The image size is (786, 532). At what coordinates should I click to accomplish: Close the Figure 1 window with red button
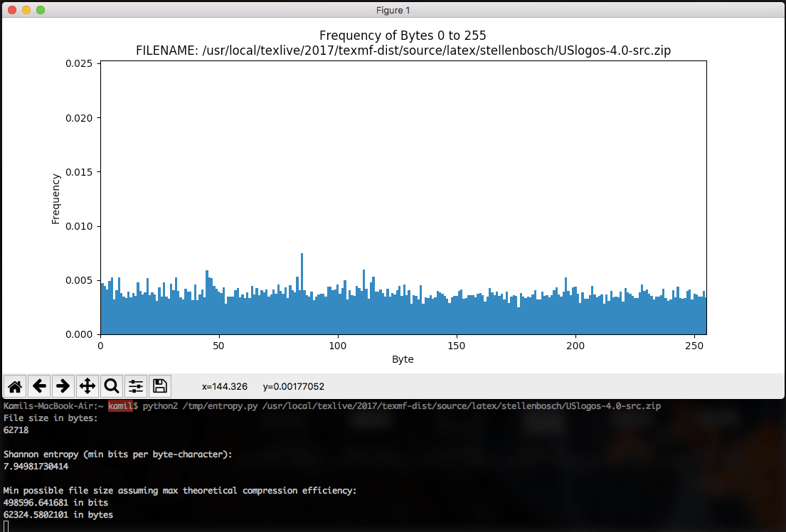pyautogui.click(x=12, y=10)
